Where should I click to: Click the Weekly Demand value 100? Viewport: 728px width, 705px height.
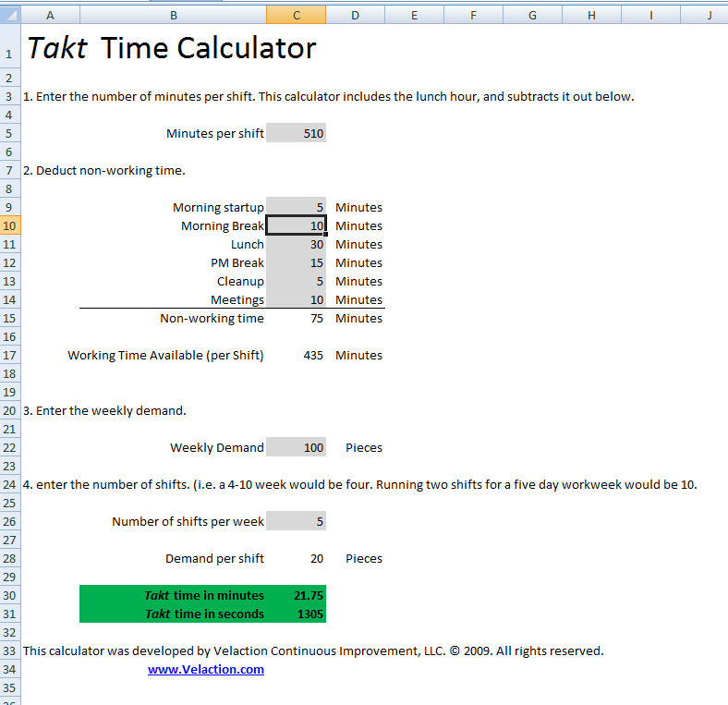pyautogui.click(x=297, y=448)
